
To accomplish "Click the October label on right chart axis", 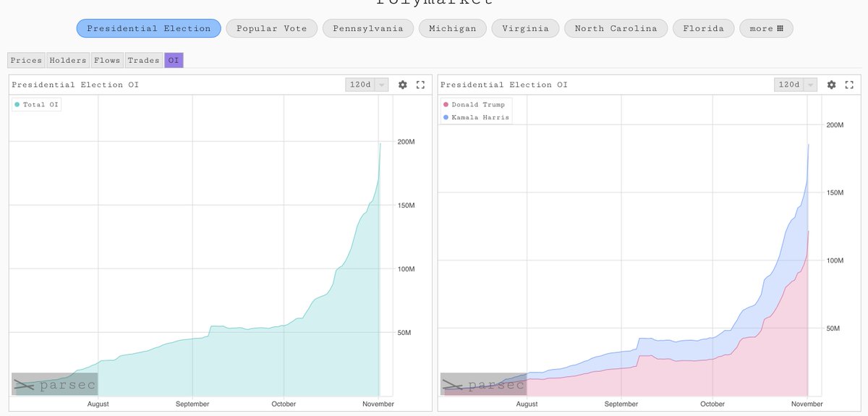I will [712, 404].
